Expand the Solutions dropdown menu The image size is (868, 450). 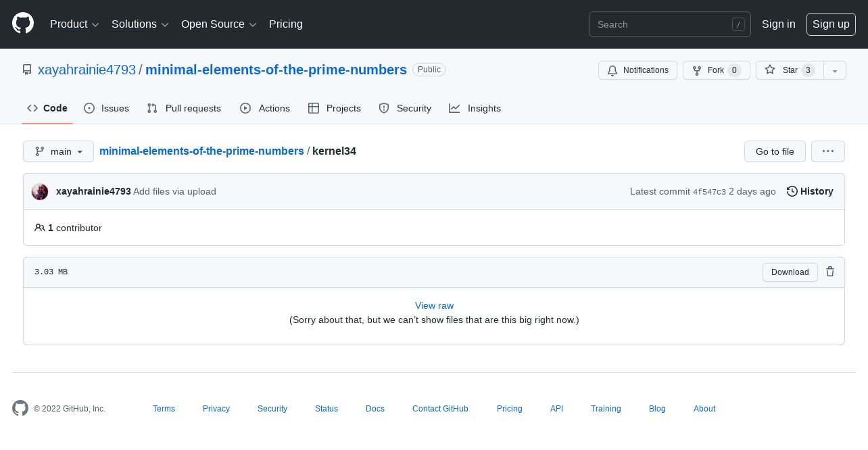[x=140, y=24]
